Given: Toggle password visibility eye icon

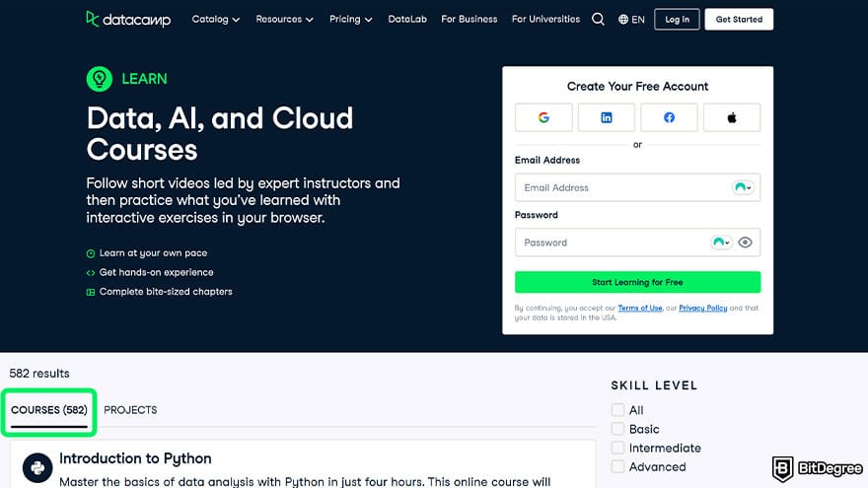Looking at the screenshot, I should click(x=745, y=243).
